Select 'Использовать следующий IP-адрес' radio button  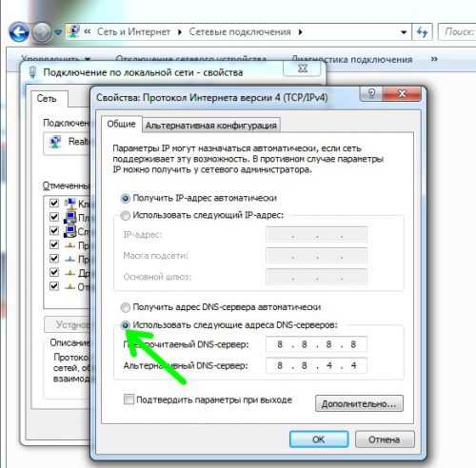click(126, 216)
